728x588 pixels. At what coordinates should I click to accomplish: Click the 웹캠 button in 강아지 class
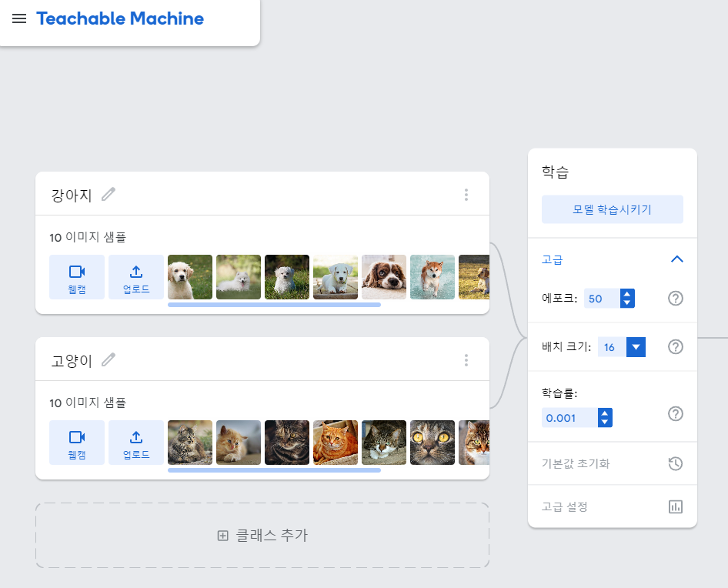point(77,277)
